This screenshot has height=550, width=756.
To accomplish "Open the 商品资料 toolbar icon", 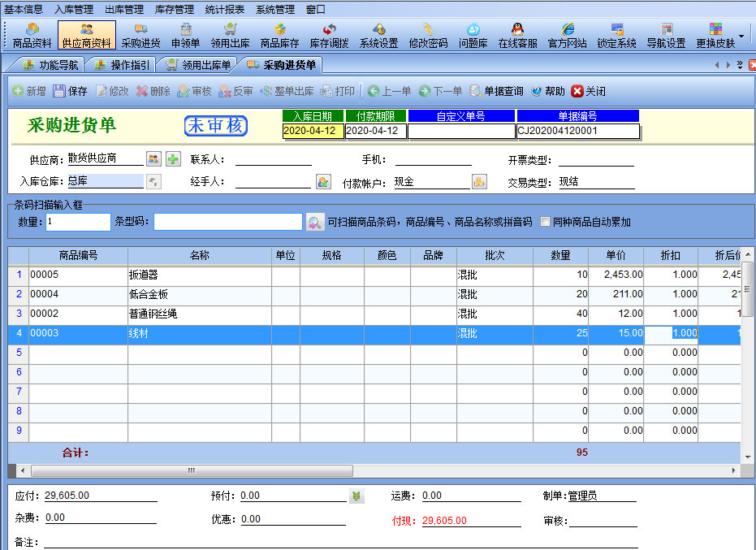I will tap(32, 35).
